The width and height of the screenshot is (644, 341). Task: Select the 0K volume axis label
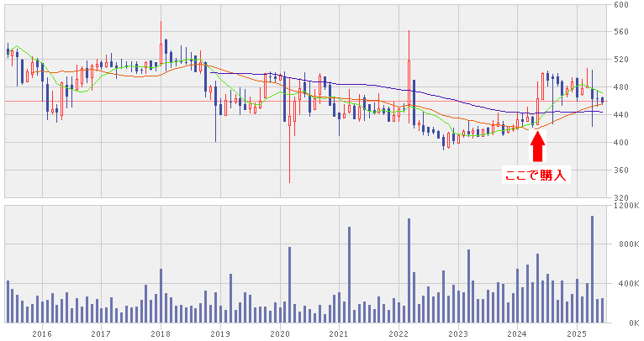[x=635, y=323]
